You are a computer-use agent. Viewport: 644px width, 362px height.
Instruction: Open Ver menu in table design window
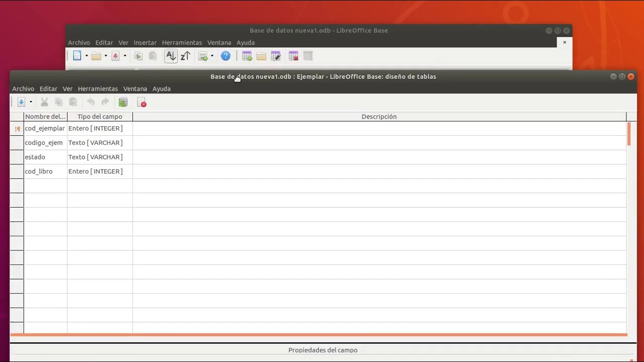point(67,88)
